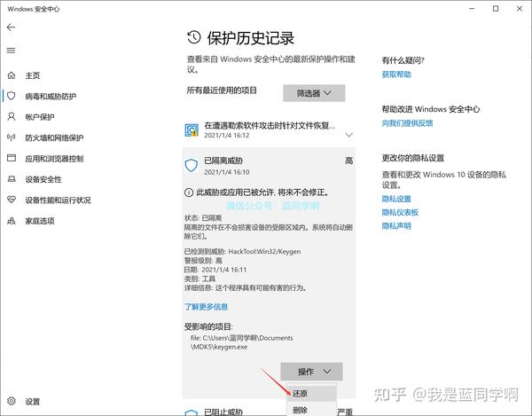Click the signal icon for 防火墙和网络保护
The image size is (532, 416).
12,137
